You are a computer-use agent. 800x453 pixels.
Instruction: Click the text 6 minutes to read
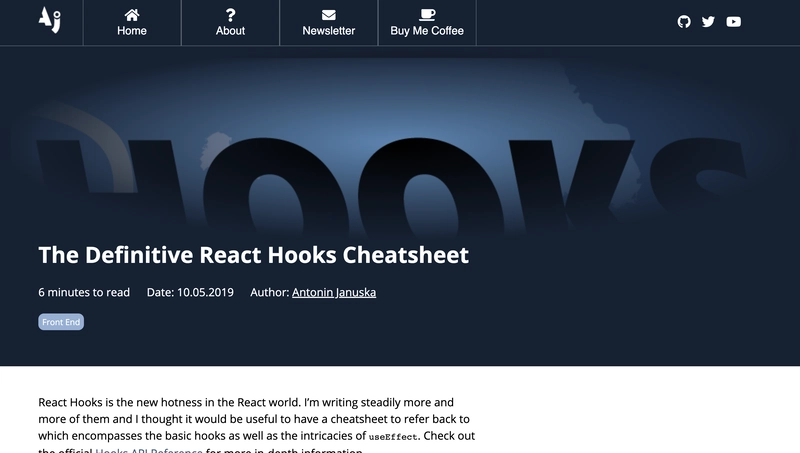coord(84,292)
